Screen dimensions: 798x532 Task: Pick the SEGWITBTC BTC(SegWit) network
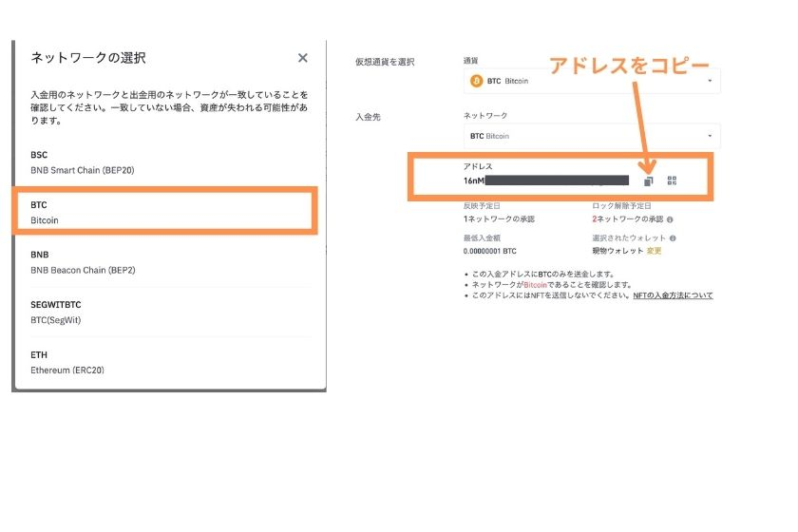pyautogui.click(x=170, y=312)
